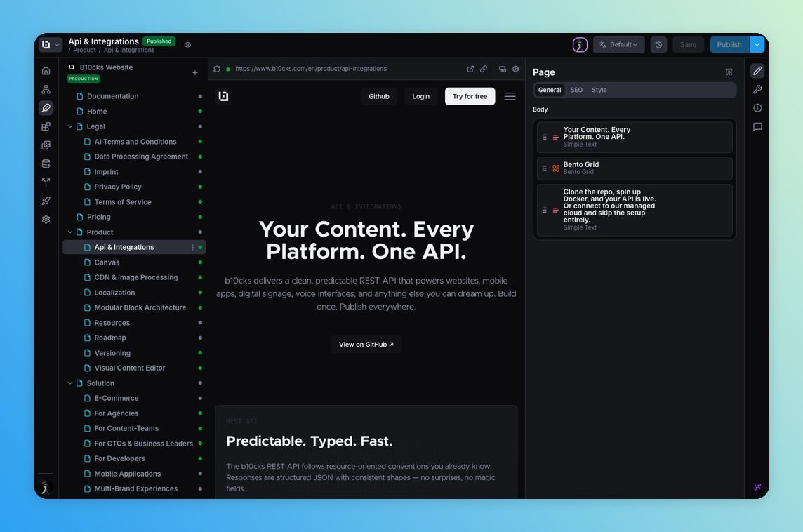Switch to the Style tab
803x532 pixels.
point(599,90)
